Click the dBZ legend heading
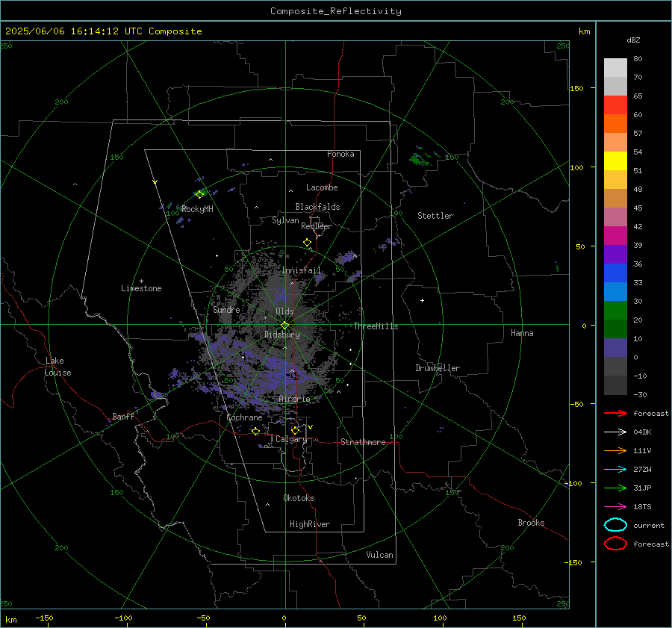 [x=633, y=40]
